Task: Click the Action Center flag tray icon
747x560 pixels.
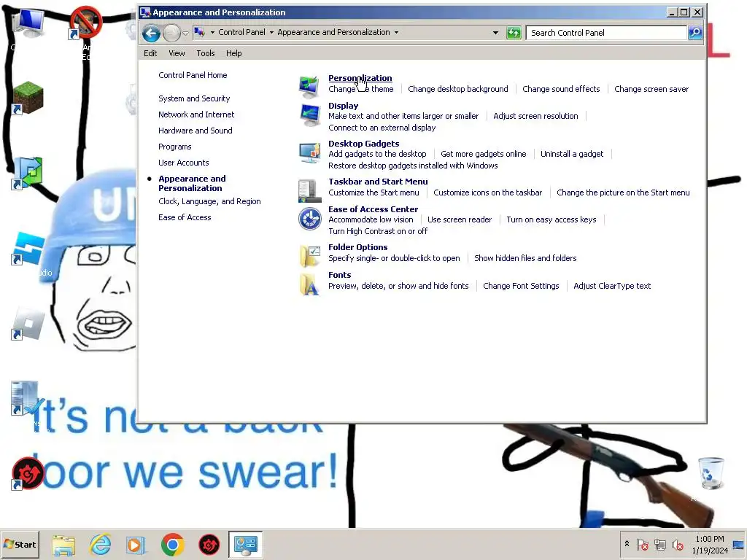Action: point(642,544)
